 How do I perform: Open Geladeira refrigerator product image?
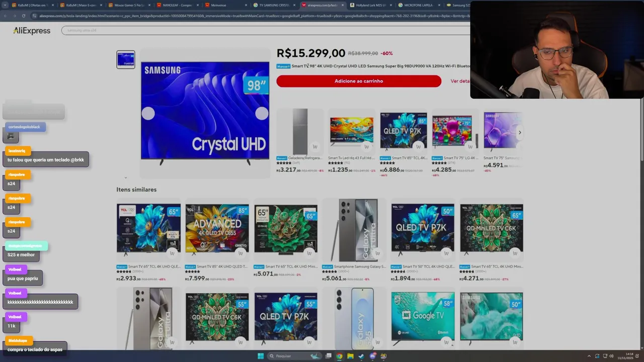(300, 131)
